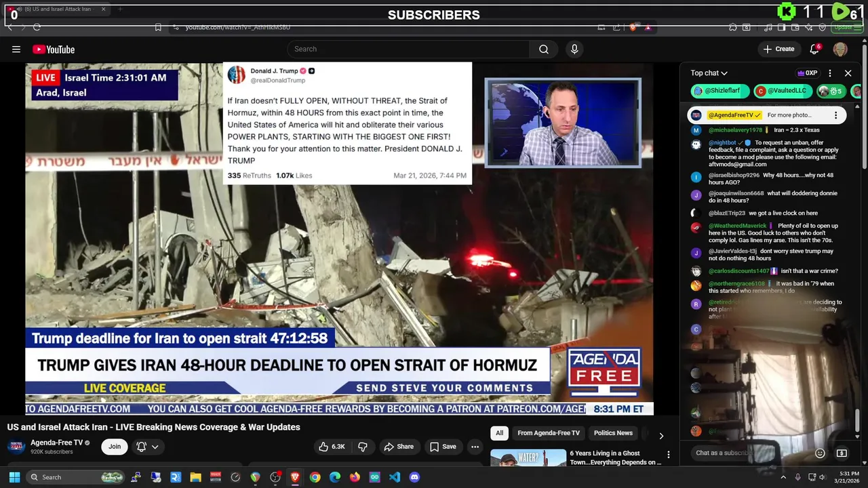Switch to US and Israel browser tab
Image resolution: width=868 pixels, height=488 pixels.
[58, 9]
